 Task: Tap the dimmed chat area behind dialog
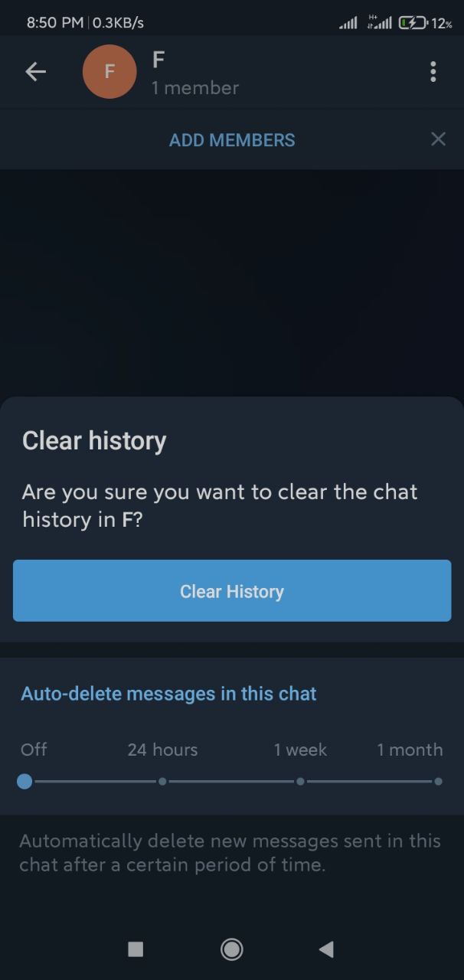click(x=232, y=282)
